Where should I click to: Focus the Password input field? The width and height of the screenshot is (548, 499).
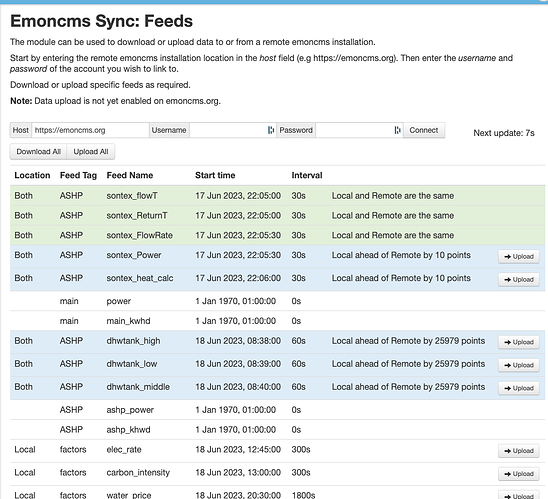(x=359, y=130)
